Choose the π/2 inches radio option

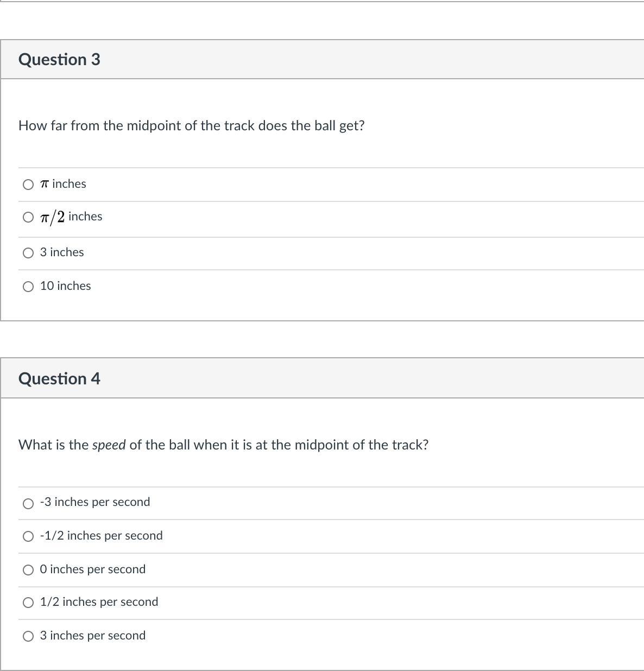[28, 218]
